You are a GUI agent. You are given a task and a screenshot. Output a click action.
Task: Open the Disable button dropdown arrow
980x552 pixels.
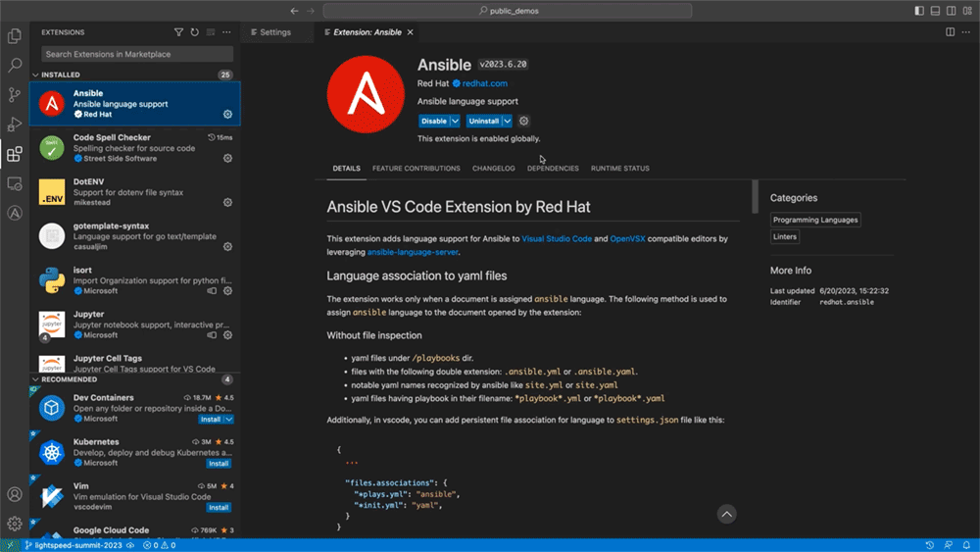(455, 121)
